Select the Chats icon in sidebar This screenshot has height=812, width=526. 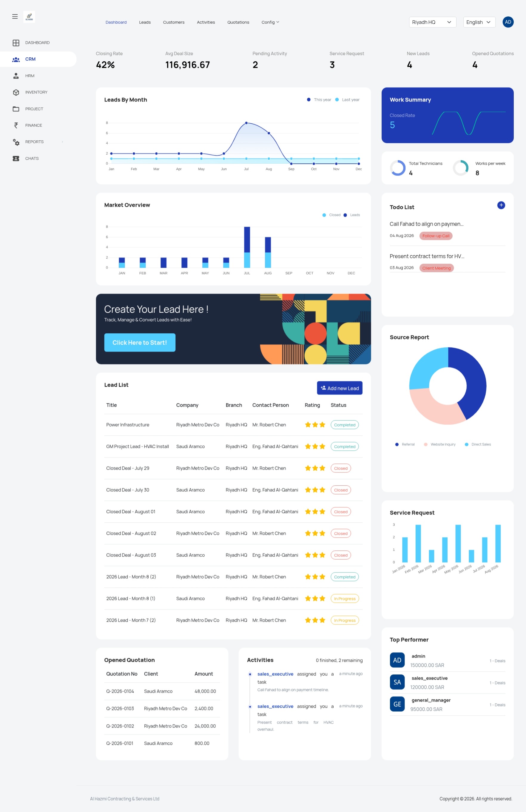tap(16, 158)
